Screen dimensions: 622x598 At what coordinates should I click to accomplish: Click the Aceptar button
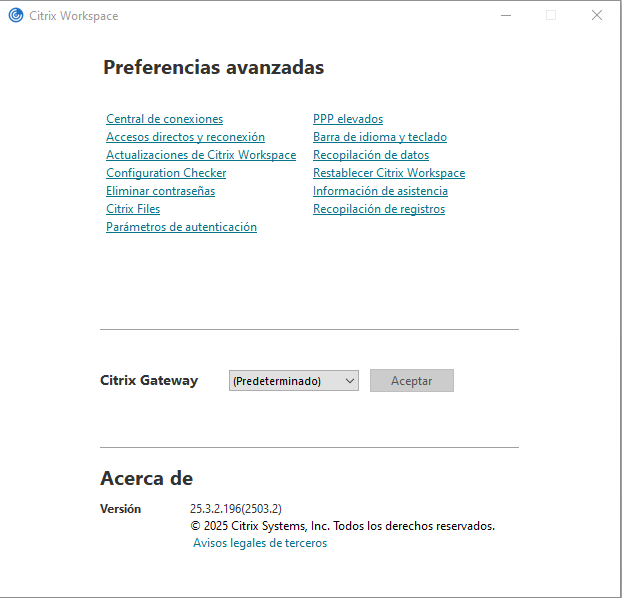(412, 381)
